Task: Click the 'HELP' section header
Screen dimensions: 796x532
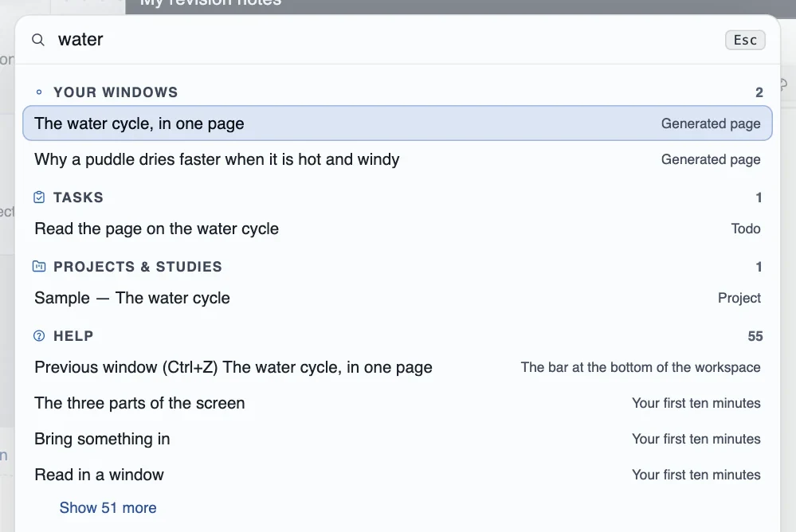Action: [73, 335]
